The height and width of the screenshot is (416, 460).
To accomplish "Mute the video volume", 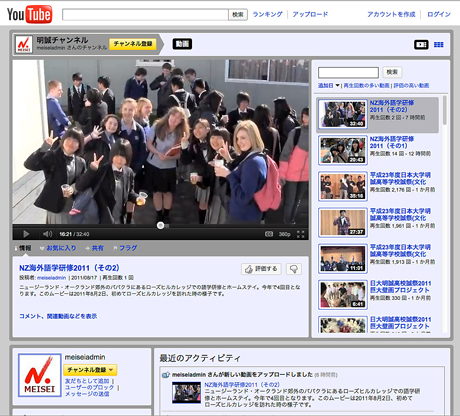I will coord(48,234).
